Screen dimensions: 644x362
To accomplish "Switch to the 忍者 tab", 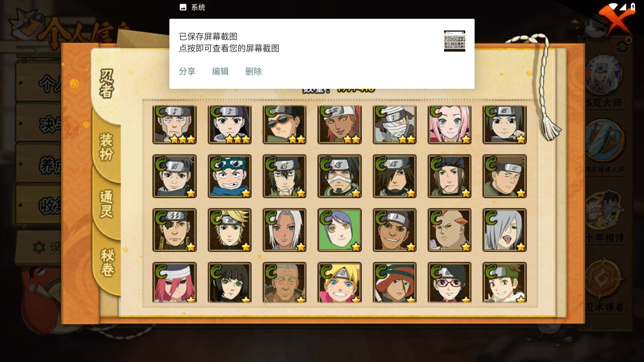I will click(107, 84).
